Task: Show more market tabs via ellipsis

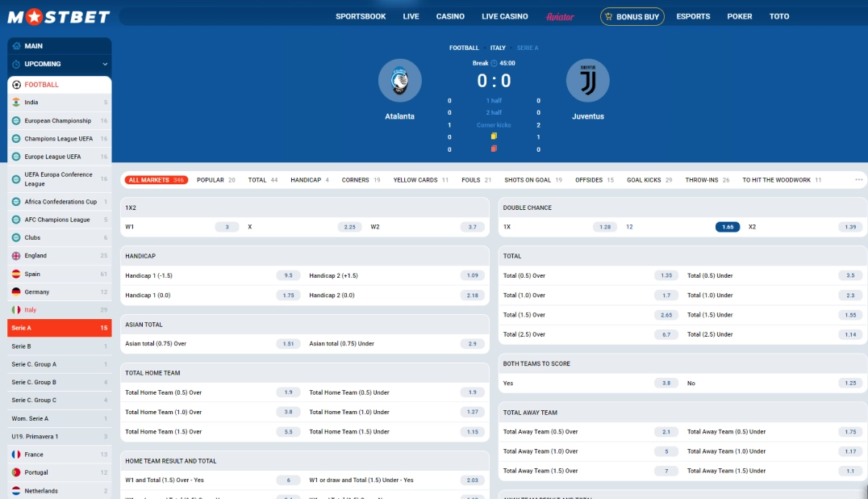Action: (858, 179)
